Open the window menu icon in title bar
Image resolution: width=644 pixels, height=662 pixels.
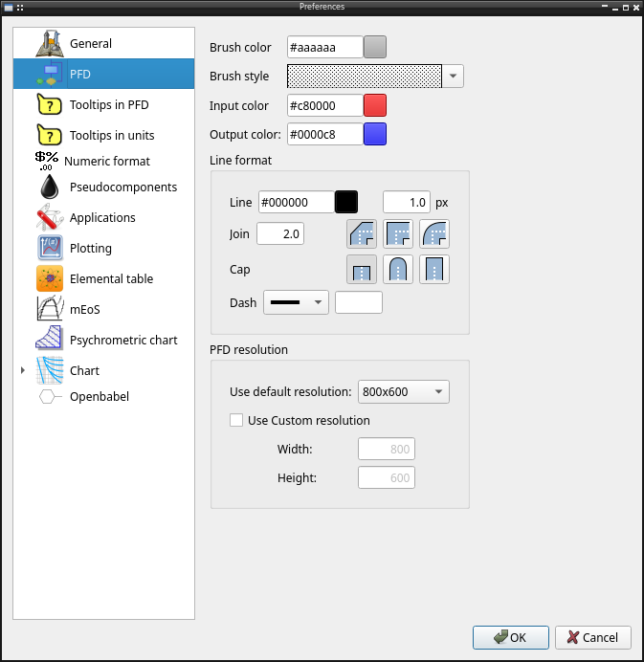9,8
